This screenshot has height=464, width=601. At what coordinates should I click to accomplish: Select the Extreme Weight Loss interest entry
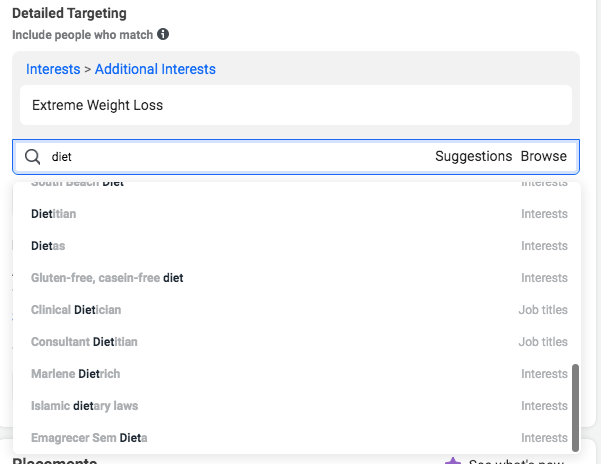(x=296, y=105)
